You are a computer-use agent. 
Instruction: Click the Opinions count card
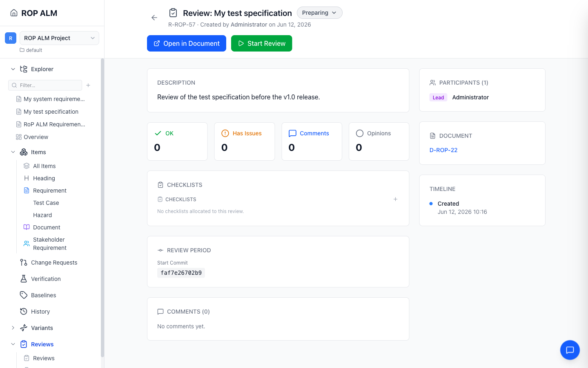(379, 141)
